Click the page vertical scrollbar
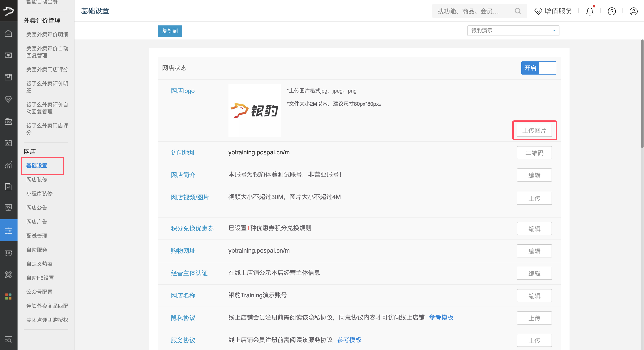Screen dimensions: 644x350 tap(642, 93)
